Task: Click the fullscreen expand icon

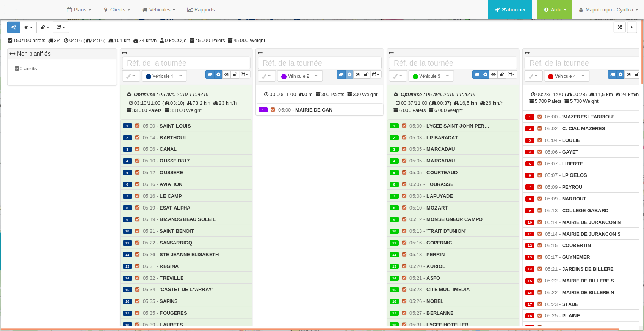Action: point(620,27)
